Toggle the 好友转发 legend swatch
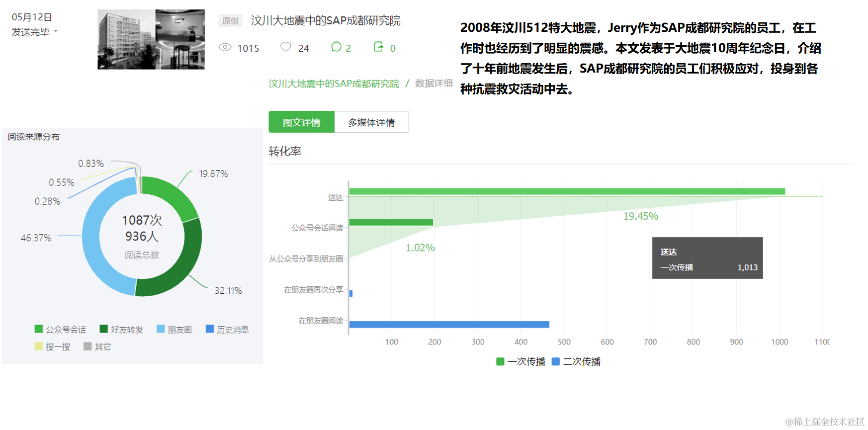Screen dimensions: 868x430 [104, 329]
